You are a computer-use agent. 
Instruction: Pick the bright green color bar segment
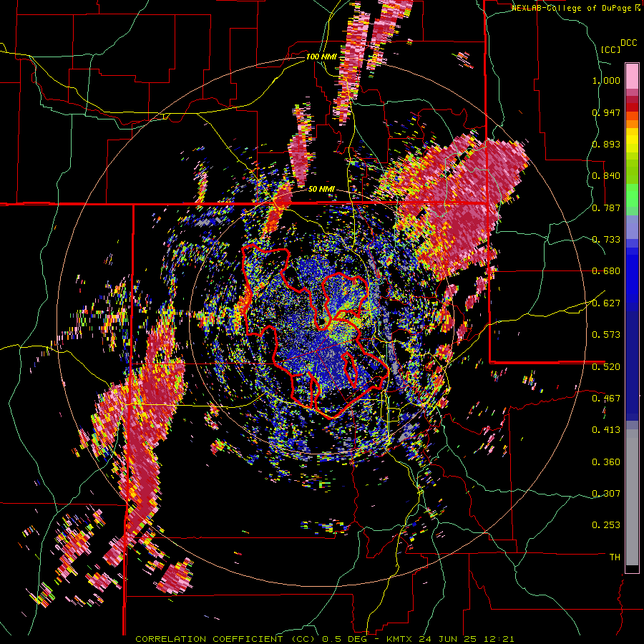pyautogui.click(x=632, y=195)
